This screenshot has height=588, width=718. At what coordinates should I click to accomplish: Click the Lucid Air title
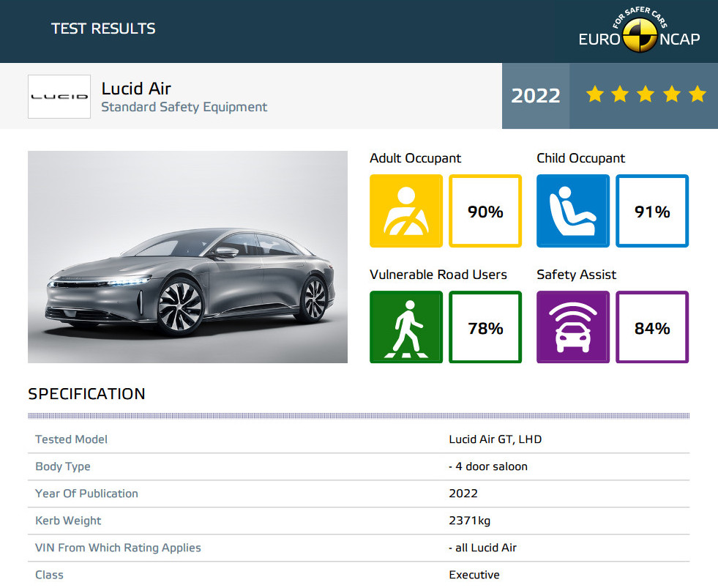(x=136, y=89)
